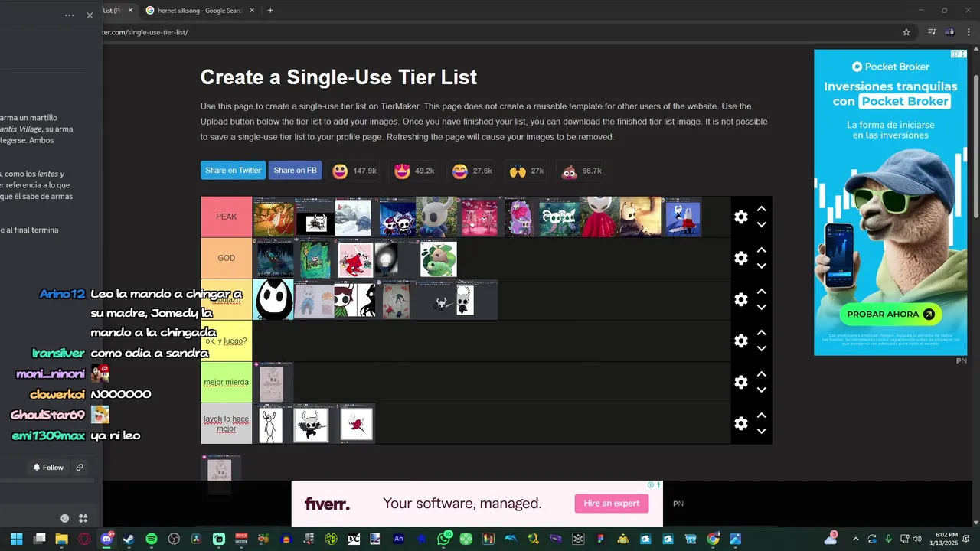Image resolution: width=980 pixels, height=551 pixels.
Task: Move the GOD row up with its arrow
Action: (761, 249)
